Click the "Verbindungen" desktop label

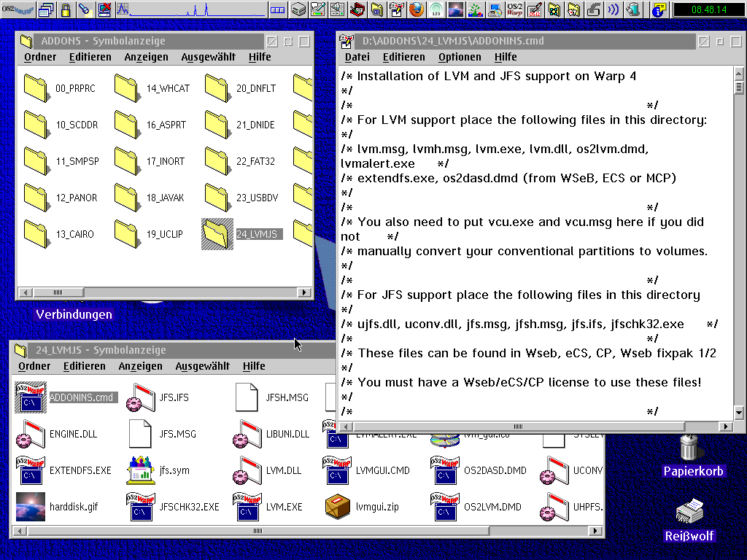point(74,314)
